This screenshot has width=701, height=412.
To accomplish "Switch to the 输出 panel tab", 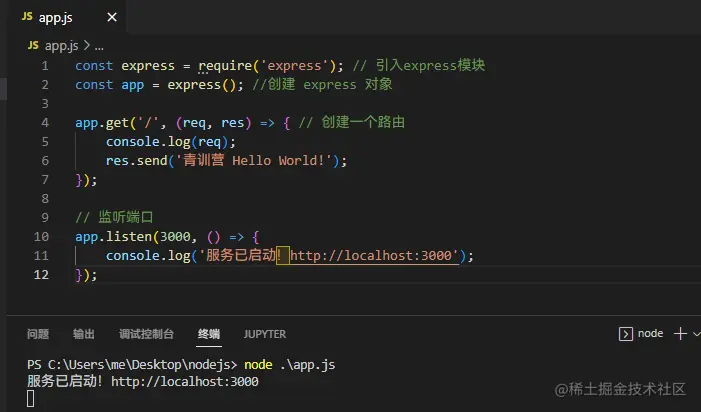I will coord(84,334).
